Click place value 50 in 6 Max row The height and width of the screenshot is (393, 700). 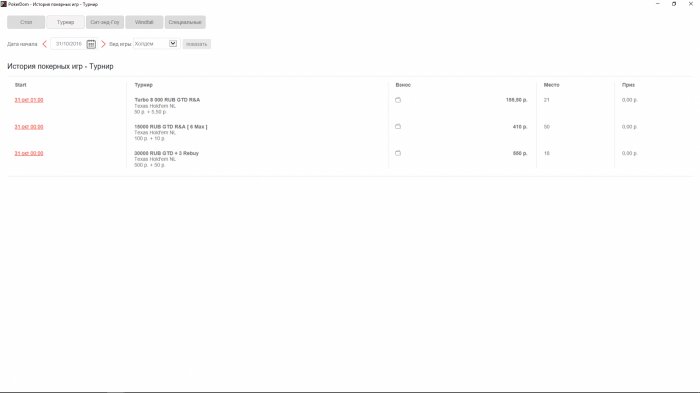pos(546,127)
